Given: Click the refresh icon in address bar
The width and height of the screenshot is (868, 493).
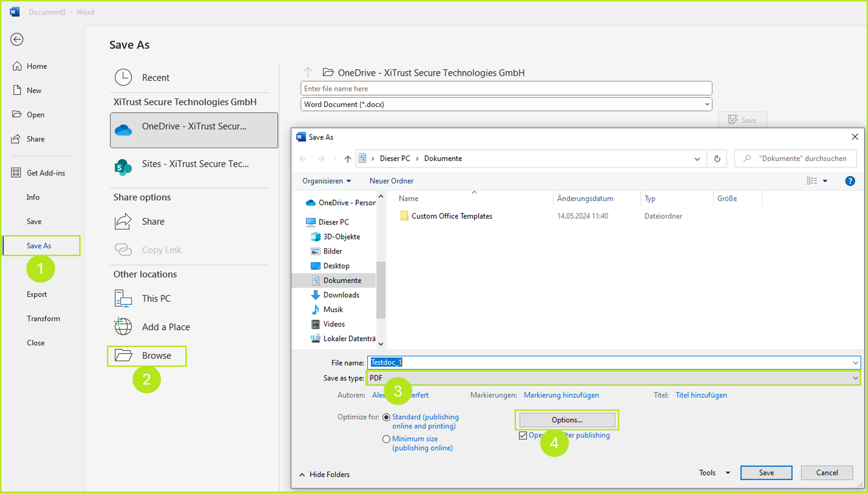Looking at the screenshot, I should pos(717,159).
